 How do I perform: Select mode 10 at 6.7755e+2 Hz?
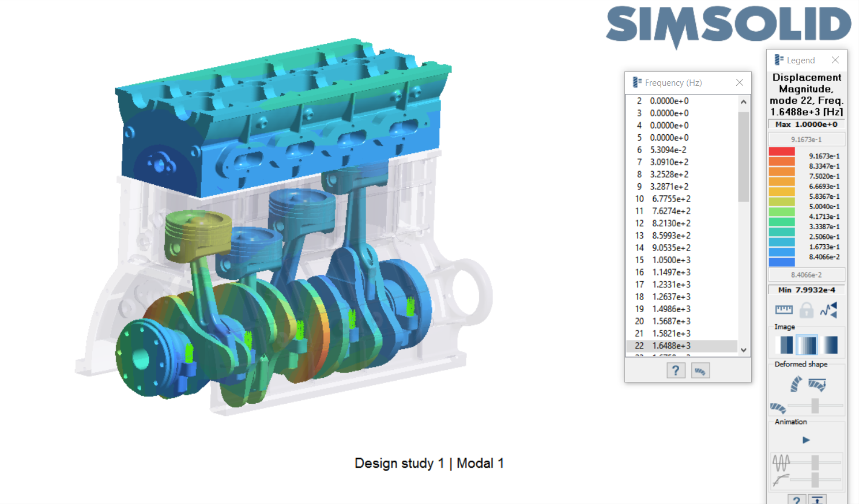[681, 199]
